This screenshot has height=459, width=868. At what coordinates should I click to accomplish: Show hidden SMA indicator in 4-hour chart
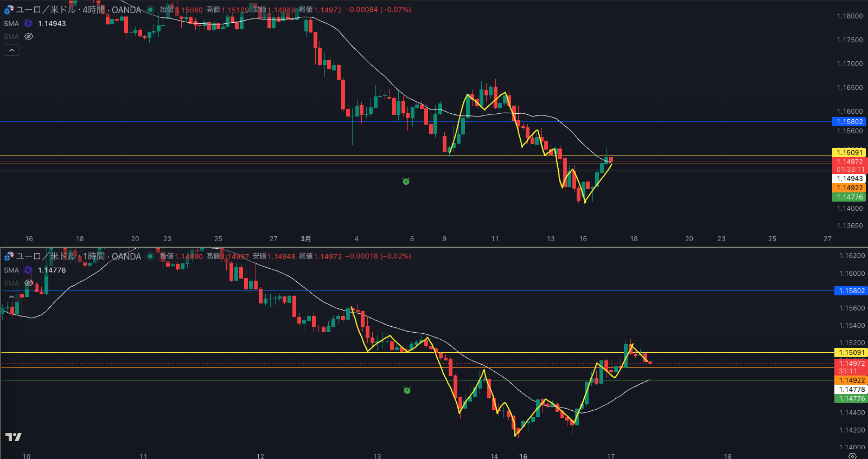point(29,36)
